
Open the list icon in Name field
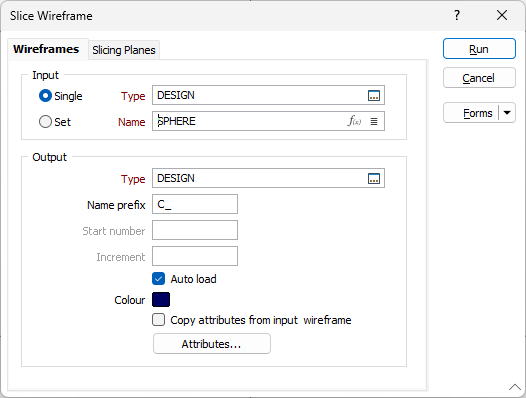(374, 121)
